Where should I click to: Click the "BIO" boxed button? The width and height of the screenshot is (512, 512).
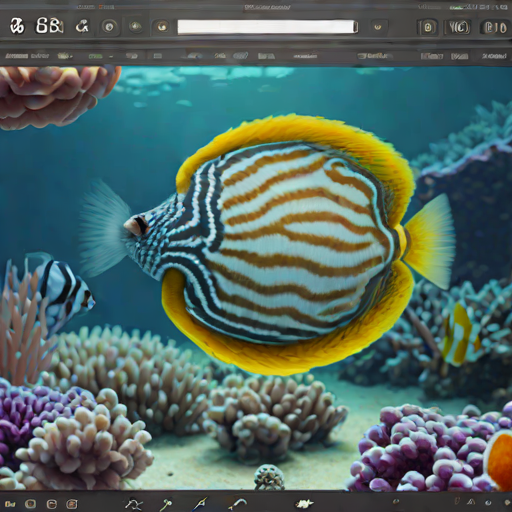[x=495, y=27]
